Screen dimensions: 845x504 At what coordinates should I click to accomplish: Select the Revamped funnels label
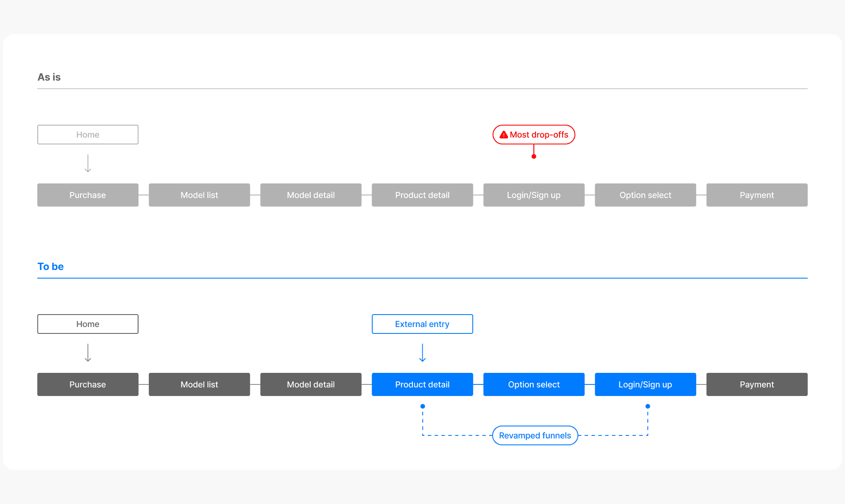[x=535, y=435]
